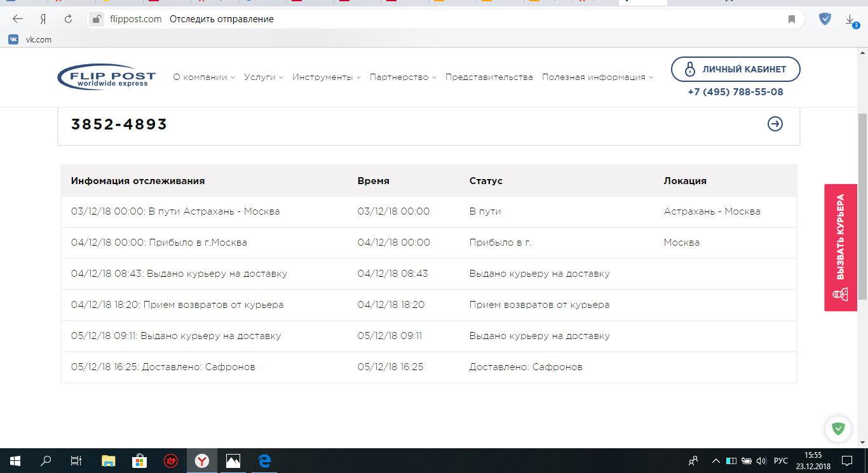Open Microsoft Edge from the taskbar

264,461
